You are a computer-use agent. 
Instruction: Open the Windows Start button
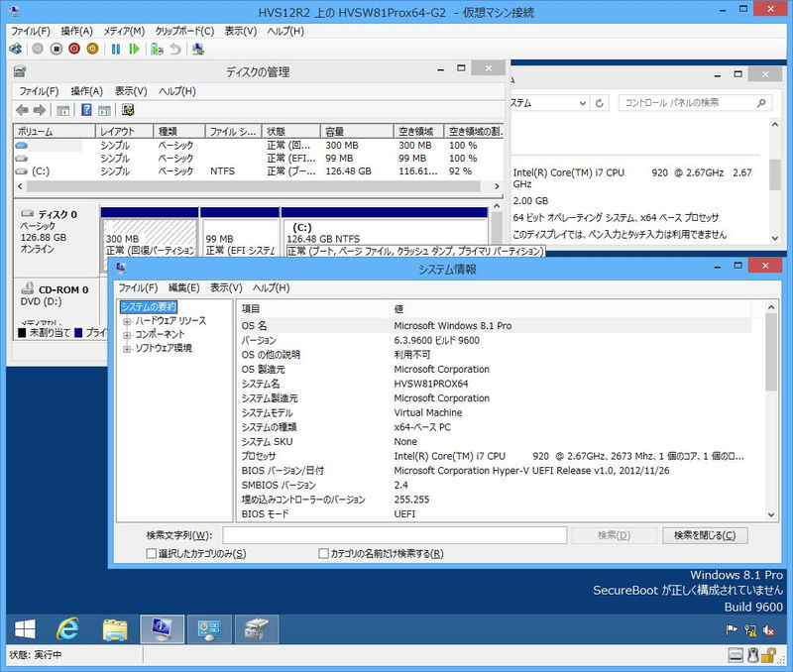[x=25, y=629]
